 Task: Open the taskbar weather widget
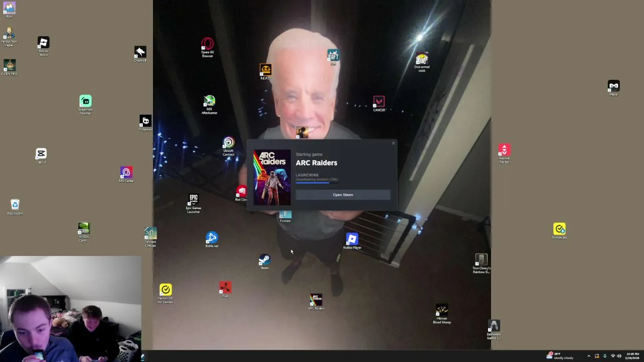(x=560, y=356)
